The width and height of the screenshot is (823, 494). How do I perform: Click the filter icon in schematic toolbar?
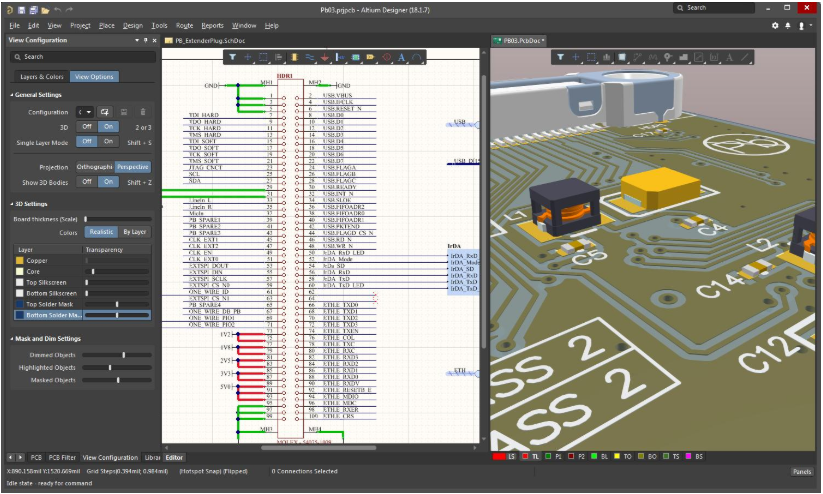click(x=232, y=57)
